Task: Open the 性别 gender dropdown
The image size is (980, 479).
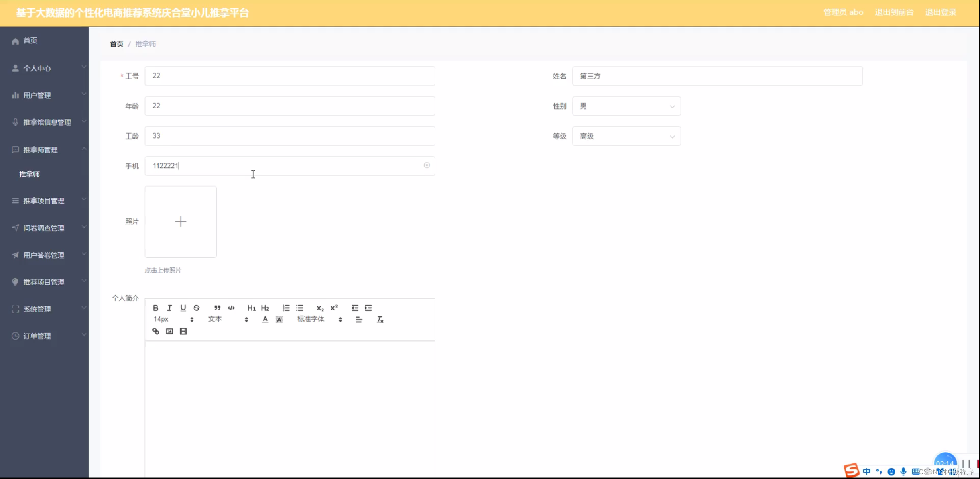Action: point(626,106)
